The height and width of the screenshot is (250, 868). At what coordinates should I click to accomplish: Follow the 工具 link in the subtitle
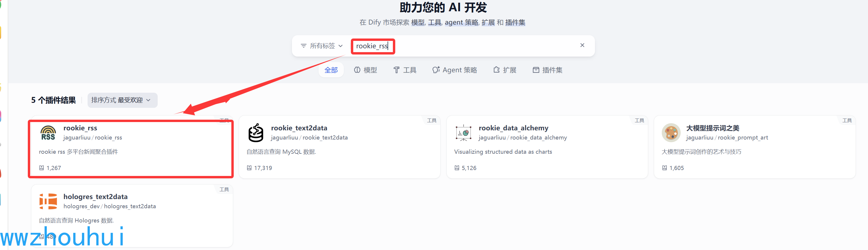(434, 23)
